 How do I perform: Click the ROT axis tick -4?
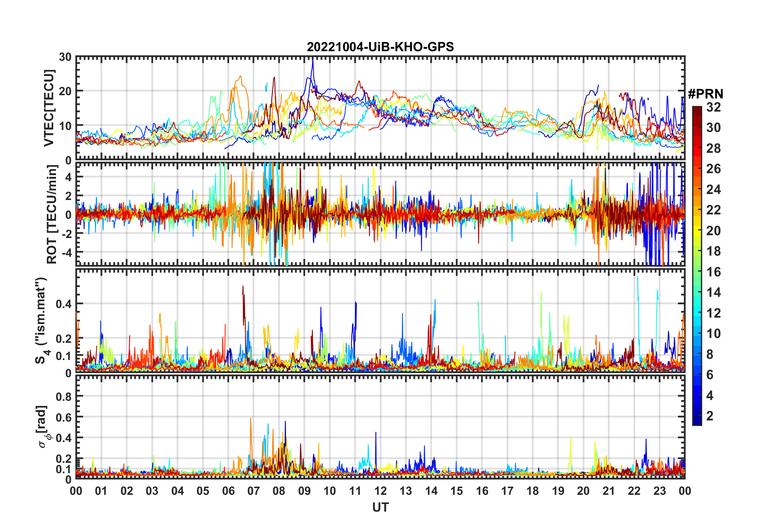coord(66,252)
